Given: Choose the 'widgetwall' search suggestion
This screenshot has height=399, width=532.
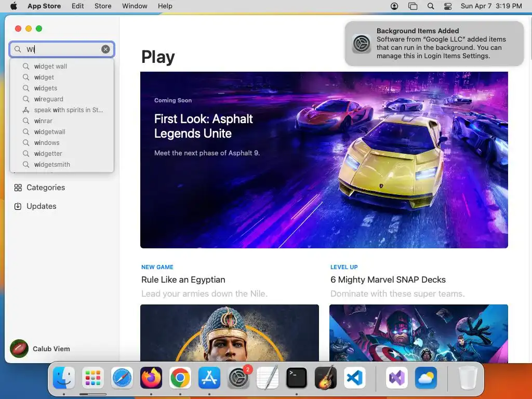Looking at the screenshot, I should tap(62, 131).
